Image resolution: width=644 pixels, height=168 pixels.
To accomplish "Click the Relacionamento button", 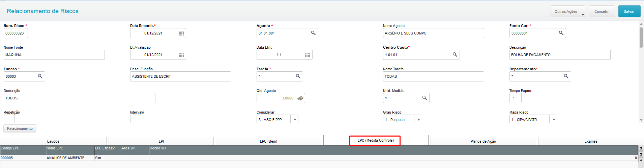I will [20, 128].
